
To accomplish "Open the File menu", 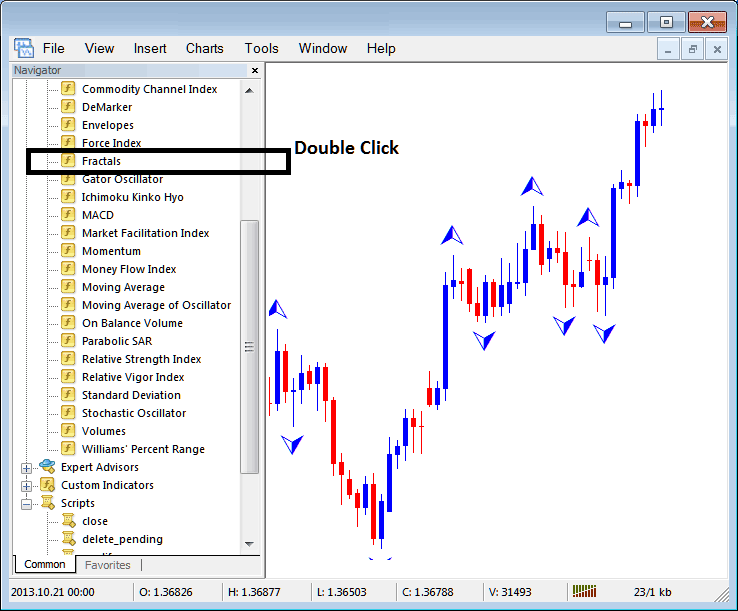I will (54, 48).
